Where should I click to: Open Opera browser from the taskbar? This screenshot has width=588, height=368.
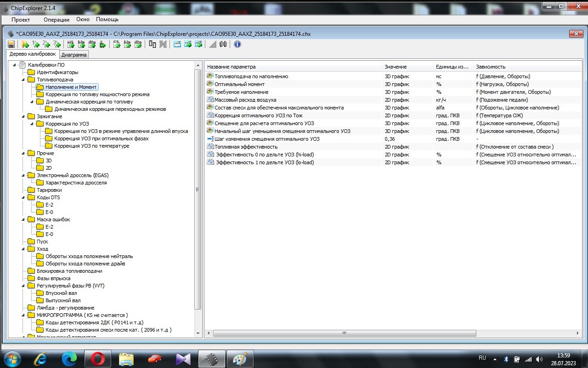pyautogui.click(x=97, y=358)
